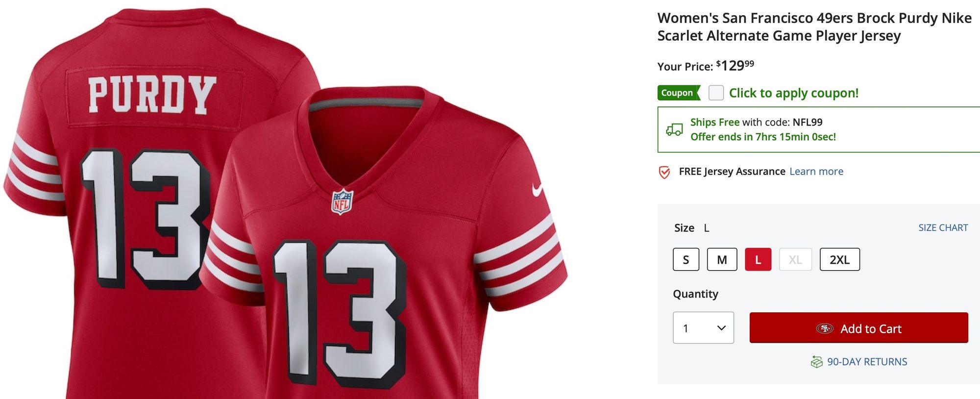
Task: Open the Quantity dropdown
Action: (703, 328)
